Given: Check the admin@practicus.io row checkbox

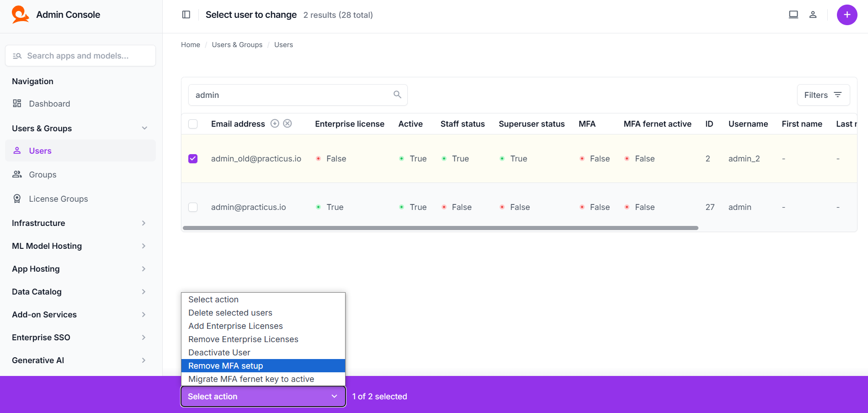Looking at the screenshot, I should pyautogui.click(x=193, y=207).
